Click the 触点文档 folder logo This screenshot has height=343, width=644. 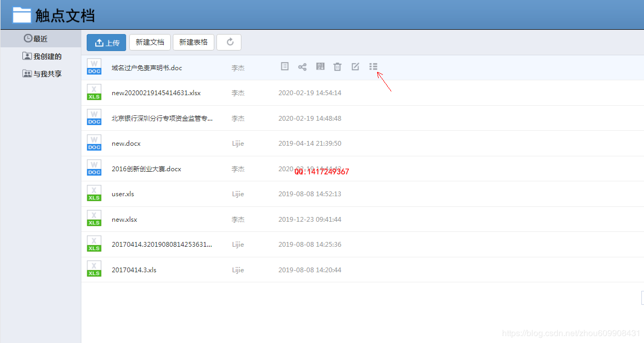(22, 15)
